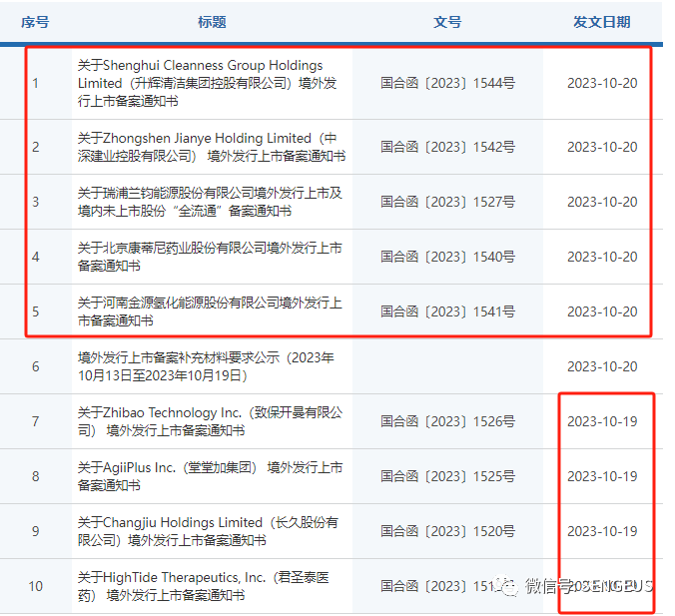Viewport: 675px width, 616px height.
Task: Click serial number 8 in the AgiiPlus row
Action: point(35,476)
